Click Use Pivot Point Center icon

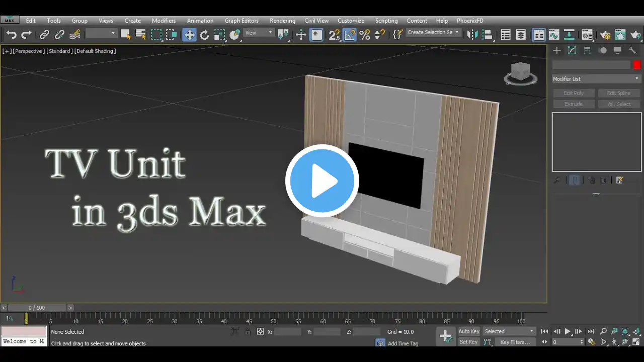coord(284,35)
